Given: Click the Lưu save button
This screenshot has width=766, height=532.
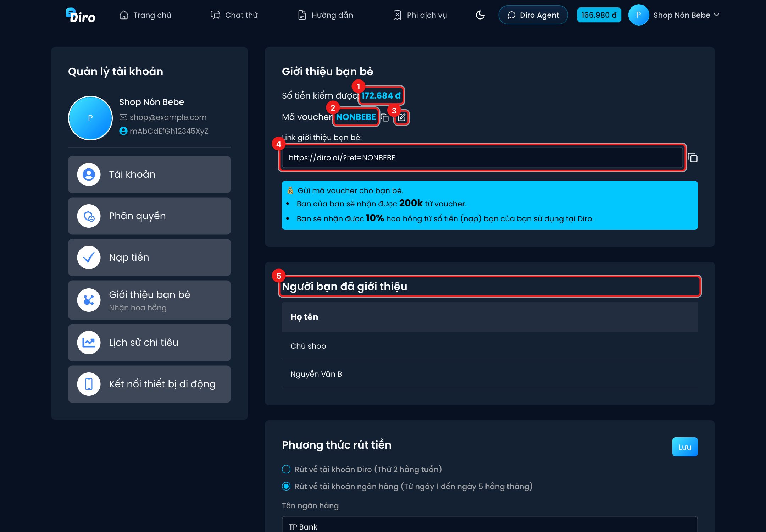Looking at the screenshot, I should pos(685,447).
